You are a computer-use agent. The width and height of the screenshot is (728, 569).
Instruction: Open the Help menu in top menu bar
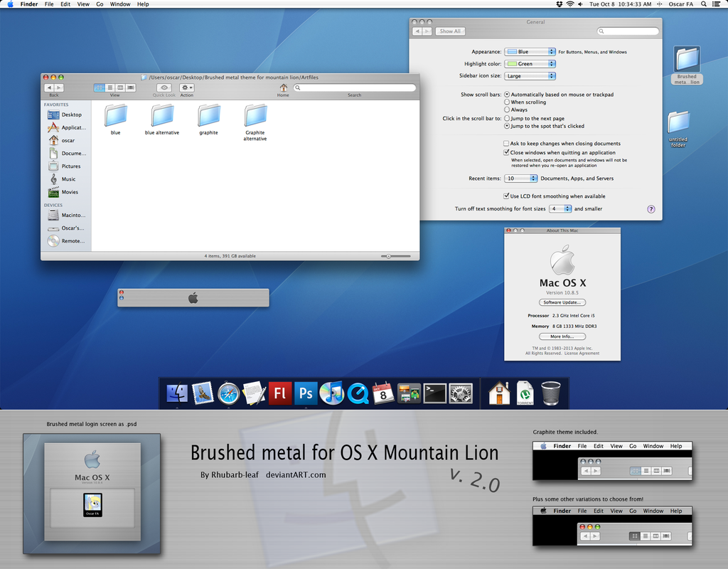(x=143, y=4)
